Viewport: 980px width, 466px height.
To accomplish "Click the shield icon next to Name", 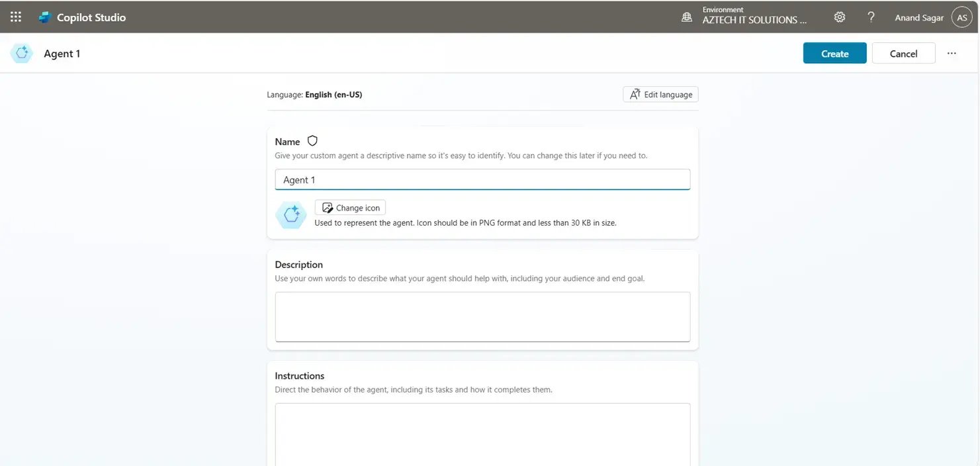I will (x=312, y=141).
